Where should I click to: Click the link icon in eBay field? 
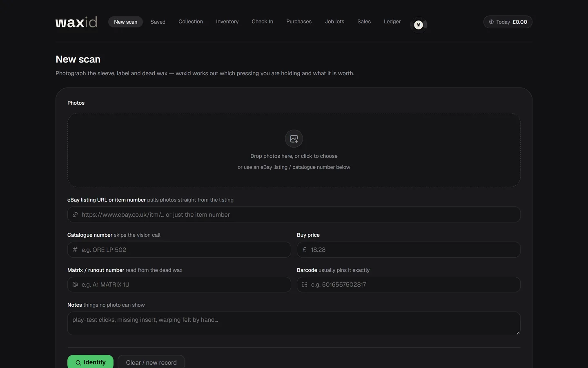point(75,215)
